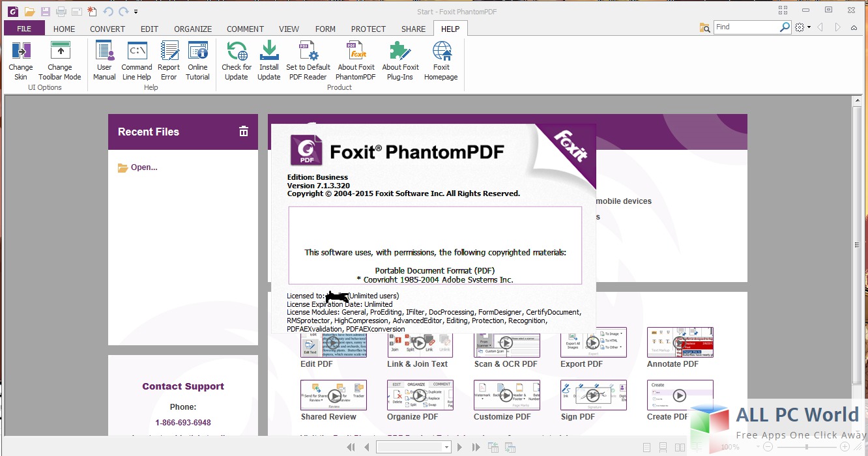Open the FILE menu
The image size is (868, 456).
(24, 29)
